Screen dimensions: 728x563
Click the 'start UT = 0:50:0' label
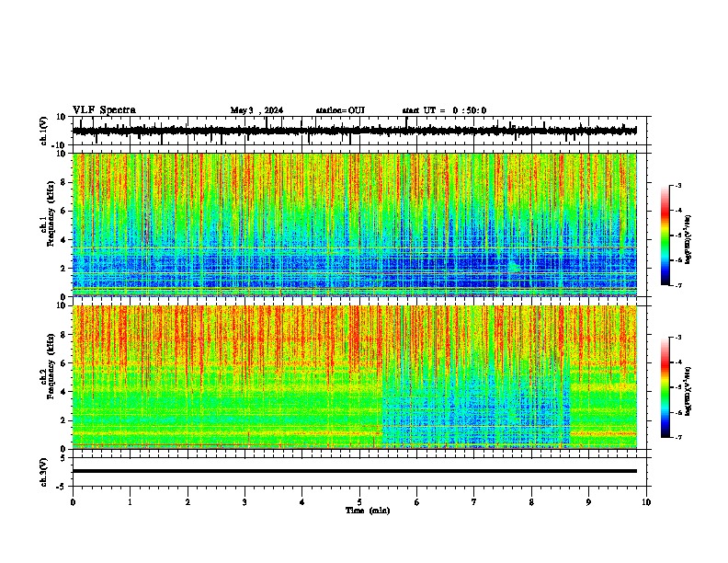(444, 110)
